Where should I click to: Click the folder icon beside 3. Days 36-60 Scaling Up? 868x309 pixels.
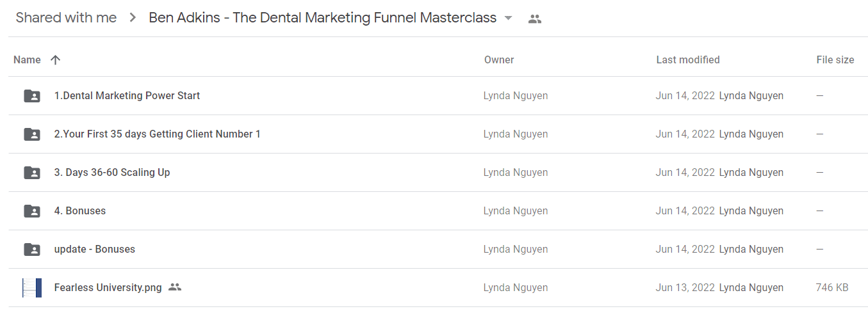[32, 173]
